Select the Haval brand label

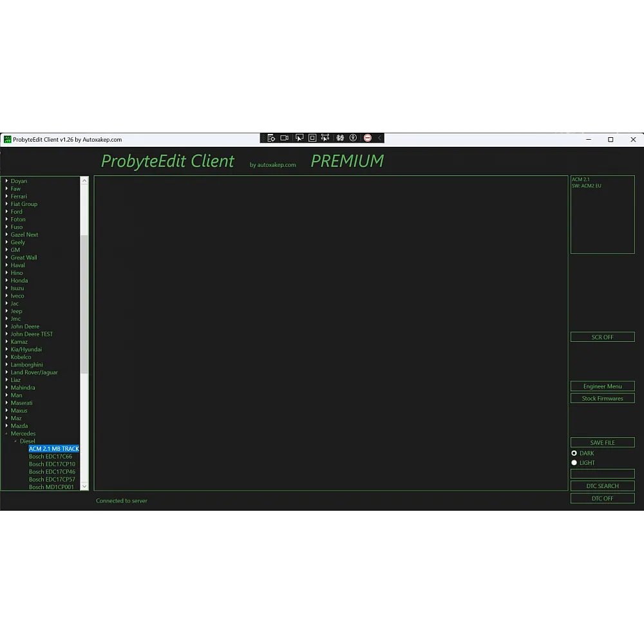[x=17, y=265]
